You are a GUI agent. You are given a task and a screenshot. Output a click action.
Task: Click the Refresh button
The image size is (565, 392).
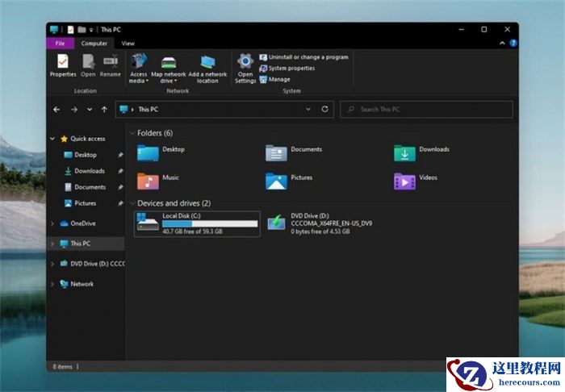click(x=324, y=109)
